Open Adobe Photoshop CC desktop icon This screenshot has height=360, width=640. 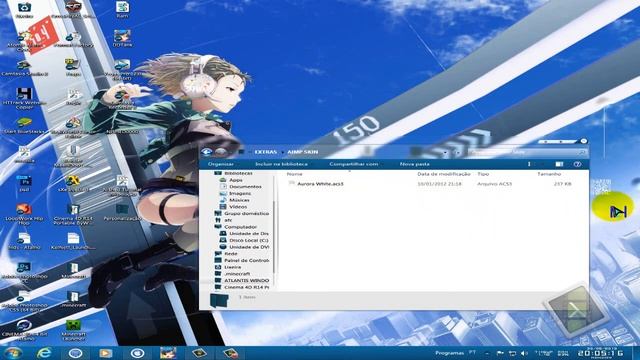[x=24, y=272]
